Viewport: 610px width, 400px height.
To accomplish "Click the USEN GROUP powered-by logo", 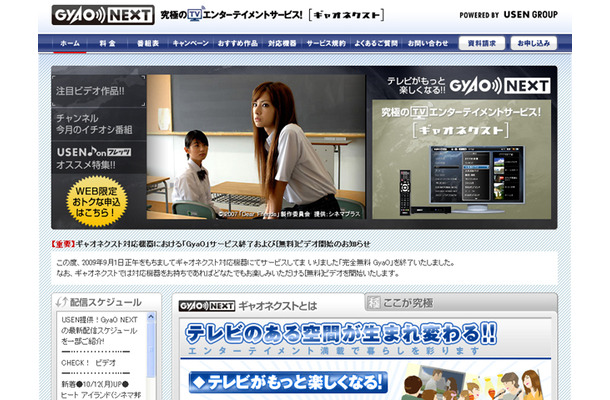I will pyautogui.click(x=508, y=15).
